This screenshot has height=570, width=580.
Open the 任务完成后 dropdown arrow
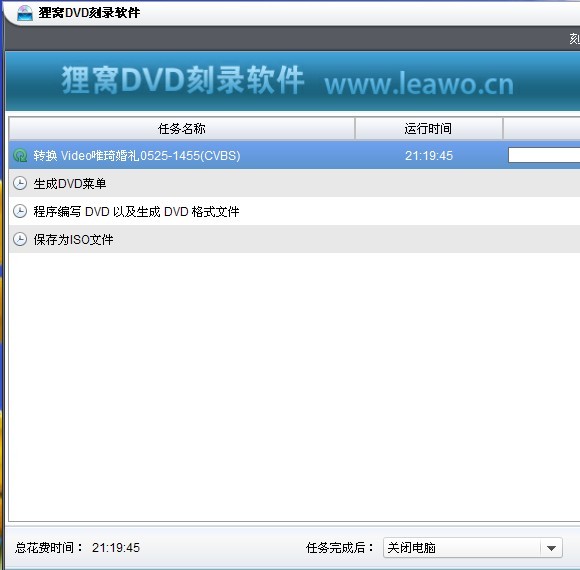[x=551, y=548]
